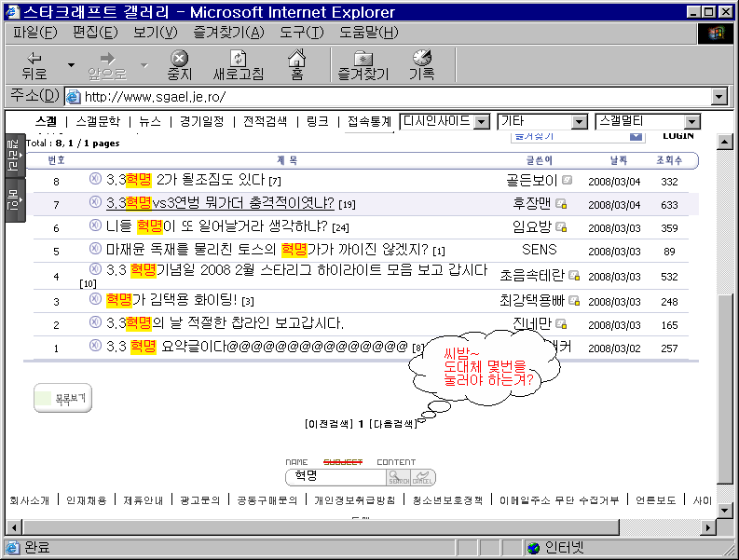Click the icon beside author 초음속테란
This screenshot has width=739, height=560.
pos(574,275)
